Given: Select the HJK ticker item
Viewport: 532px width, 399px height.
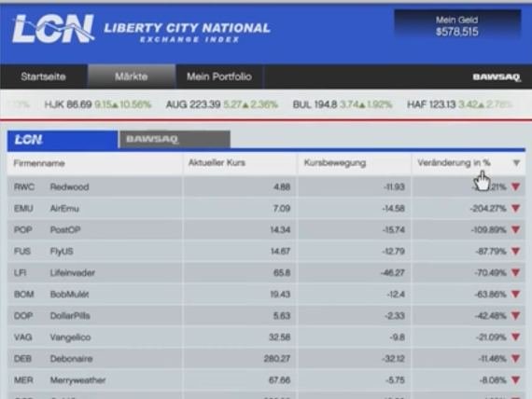Looking at the screenshot, I should tap(98, 104).
